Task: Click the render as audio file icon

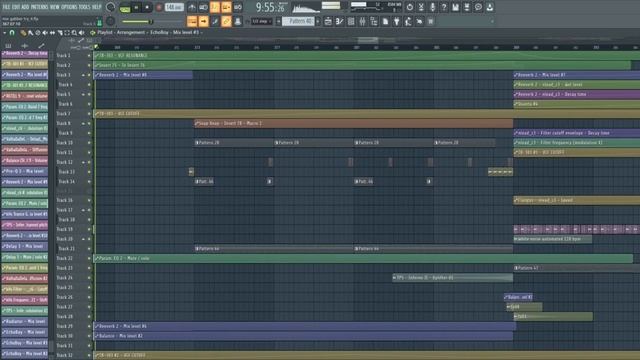Action: (x=467, y=7)
